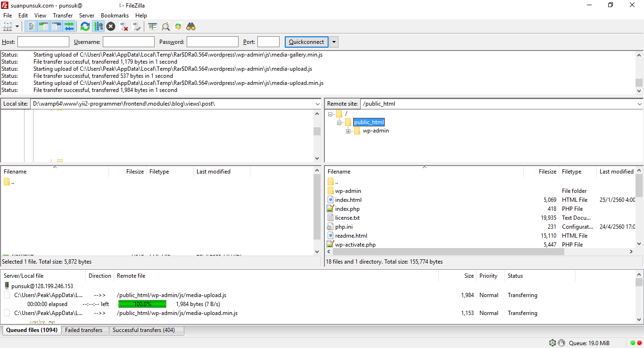
Task: Click the message log vertical scrollbar thumb
Action: click(x=639, y=83)
